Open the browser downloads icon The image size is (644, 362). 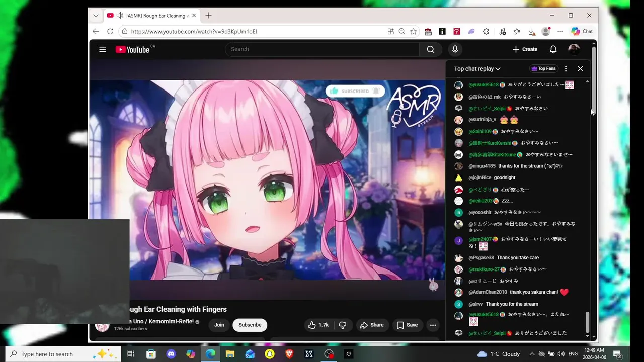[531, 31]
